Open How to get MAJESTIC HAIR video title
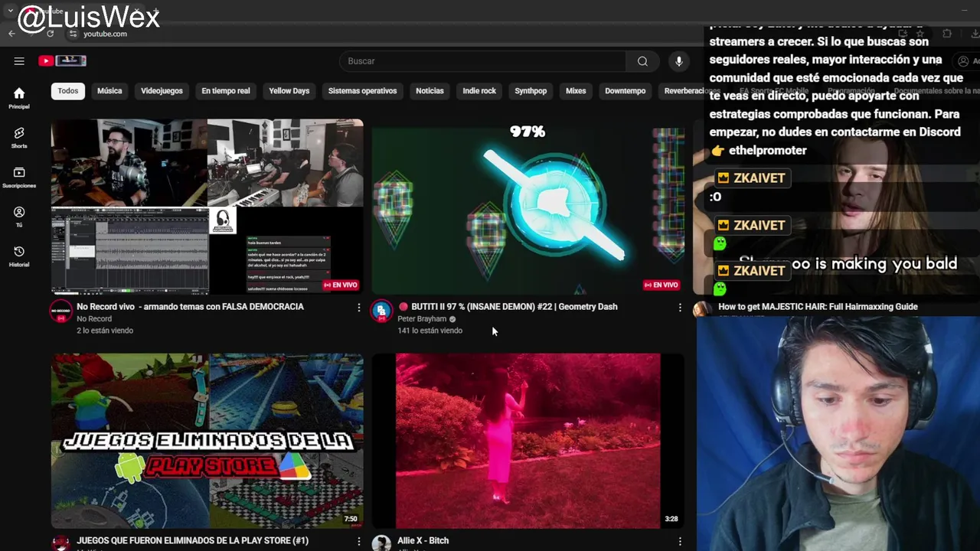Image resolution: width=980 pixels, height=551 pixels. 818,307
